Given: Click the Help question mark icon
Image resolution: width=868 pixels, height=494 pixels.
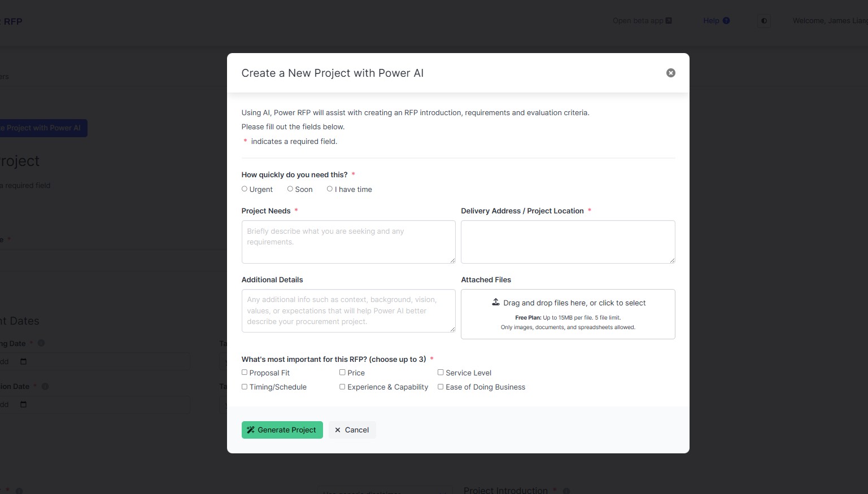Looking at the screenshot, I should (726, 21).
